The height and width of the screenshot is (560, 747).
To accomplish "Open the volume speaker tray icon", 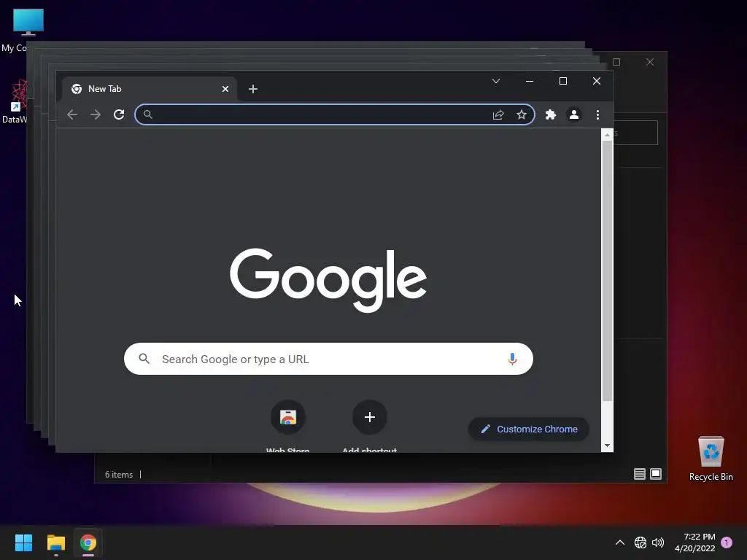I will [x=658, y=542].
